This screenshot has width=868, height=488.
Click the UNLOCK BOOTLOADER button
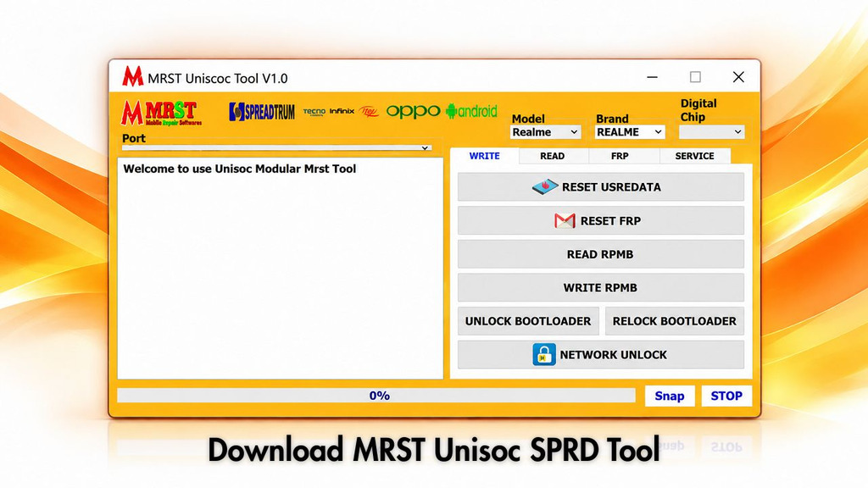[528, 321]
